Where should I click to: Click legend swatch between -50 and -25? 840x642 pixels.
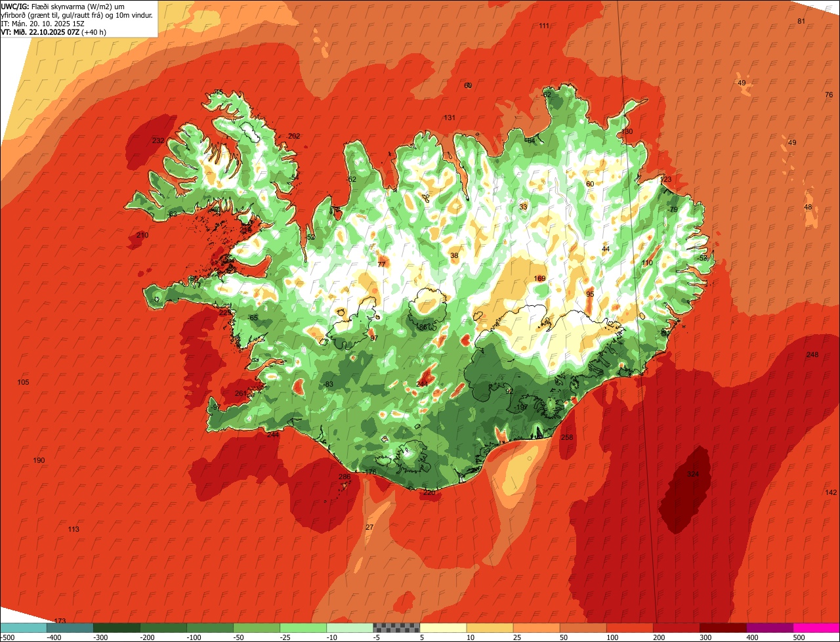[x=256, y=627]
